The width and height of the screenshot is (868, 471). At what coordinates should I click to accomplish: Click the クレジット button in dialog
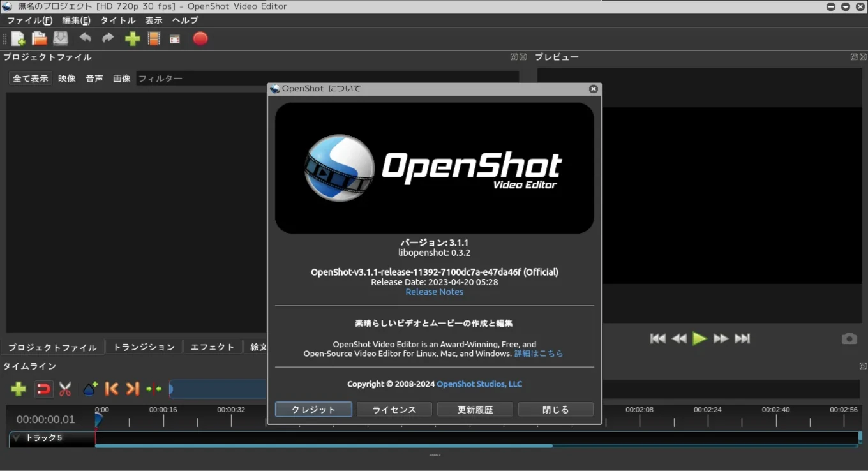pyautogui.click(x=313, y=410)
